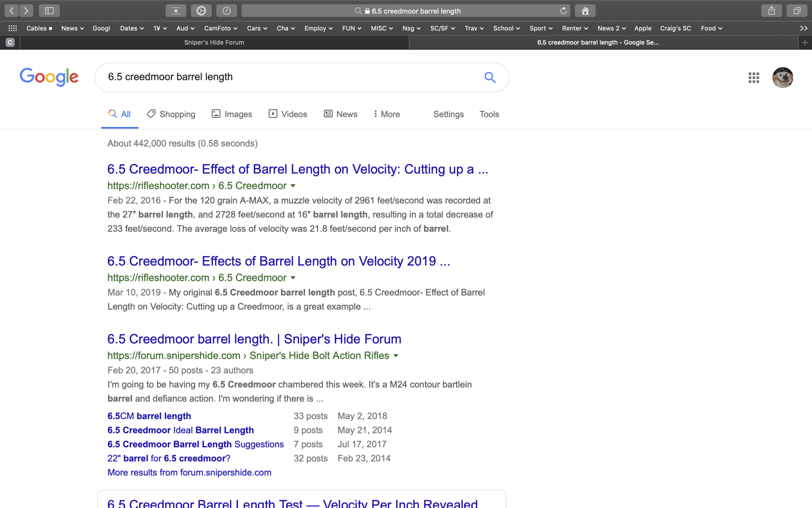Open 6.5 Creedmoor Ideal Barrel Length sitelink
This screenshot has height=508, width=812.
pyautogui.click(x=180, y=430)
